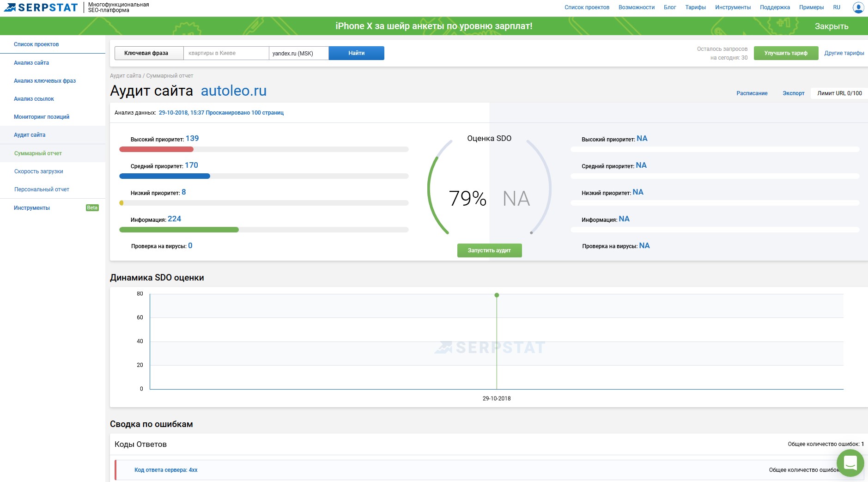Select Суммарный отчет in the sidebar
Viewport: 868px width, 482px height.
pyautogui.click(x=38, y=153)
